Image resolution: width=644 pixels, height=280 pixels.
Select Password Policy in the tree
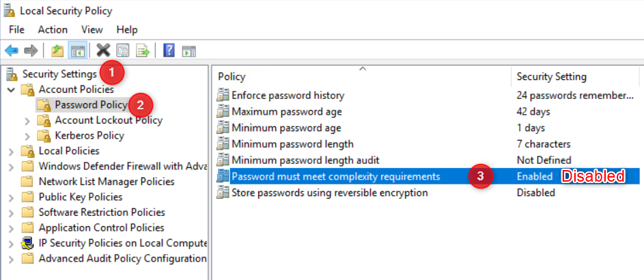coord(90,104)
